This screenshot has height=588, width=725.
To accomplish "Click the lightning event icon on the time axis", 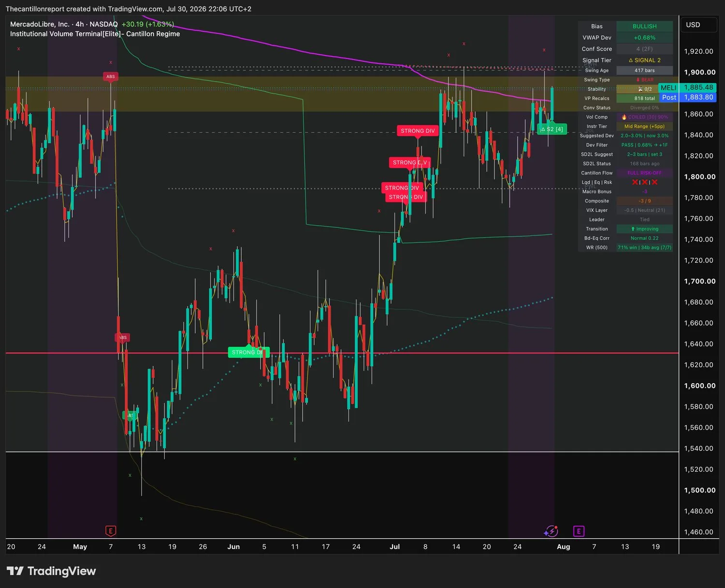I will (551, 531).
